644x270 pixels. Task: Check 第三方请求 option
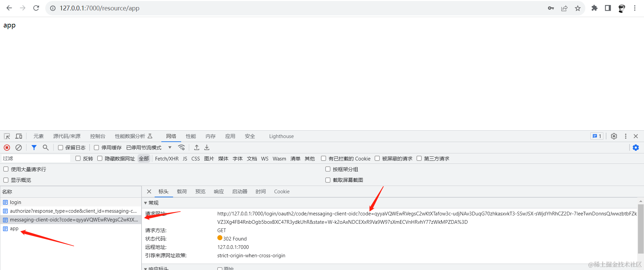tap(419, 158)
